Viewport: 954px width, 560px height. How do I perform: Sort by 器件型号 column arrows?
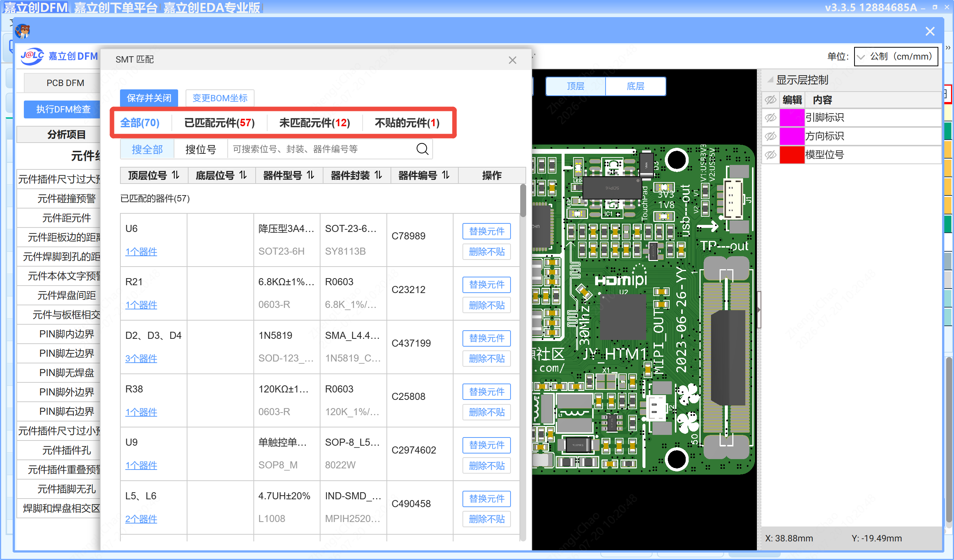point(310,175)
